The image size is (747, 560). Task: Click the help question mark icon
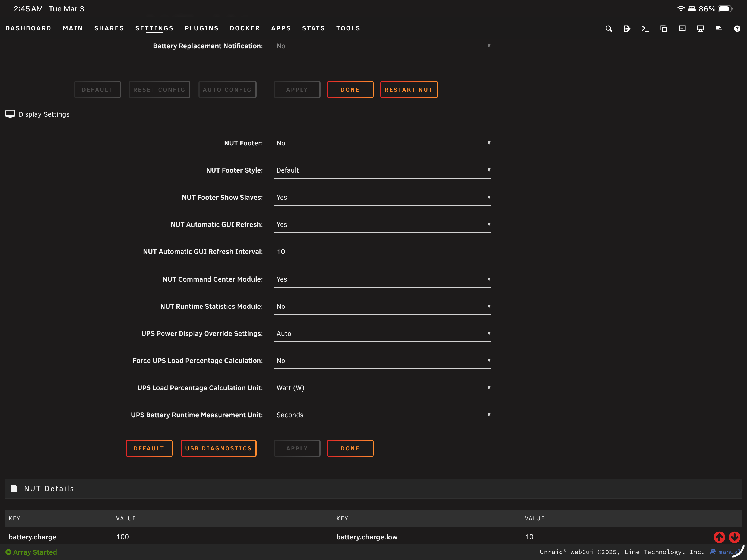coord(737,29)
